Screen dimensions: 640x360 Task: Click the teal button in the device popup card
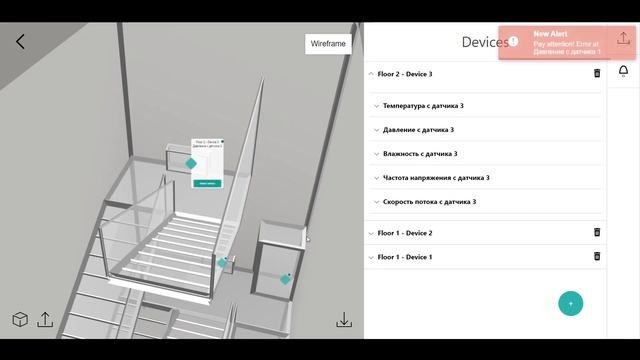point(207,184)
